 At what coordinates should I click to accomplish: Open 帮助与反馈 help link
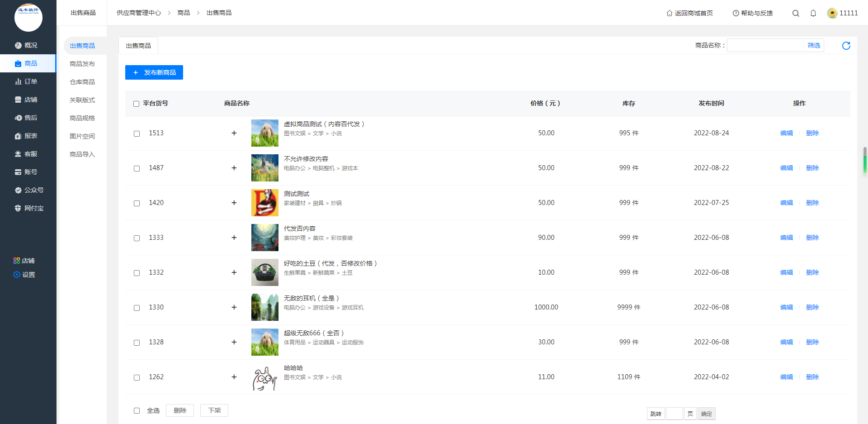click(x=753, y=13)
